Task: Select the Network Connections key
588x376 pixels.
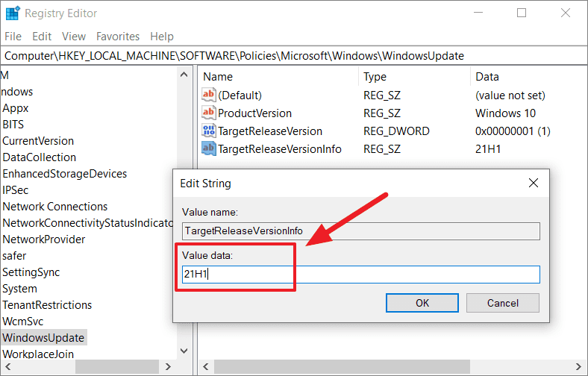Action: pyautogui.click(x=54, y=207)
